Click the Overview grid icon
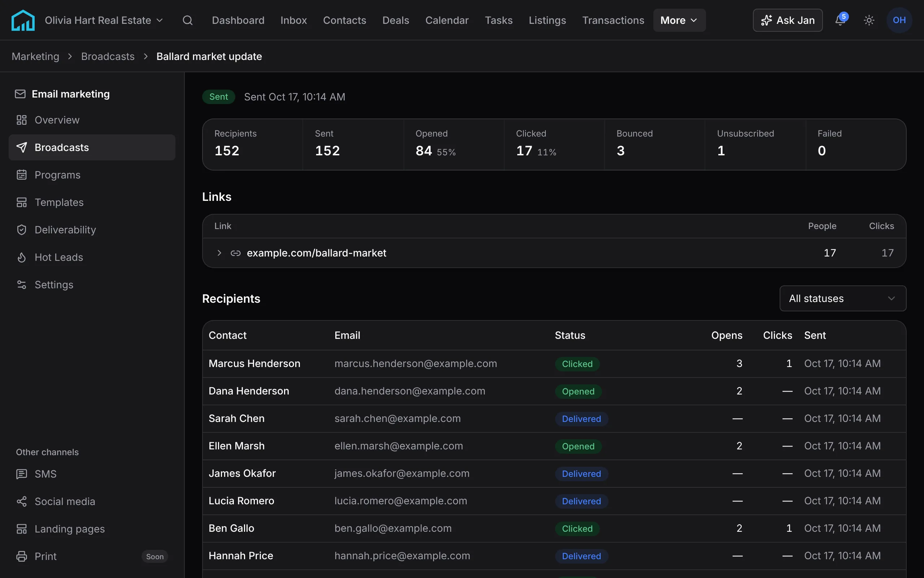 coord(22,120)
